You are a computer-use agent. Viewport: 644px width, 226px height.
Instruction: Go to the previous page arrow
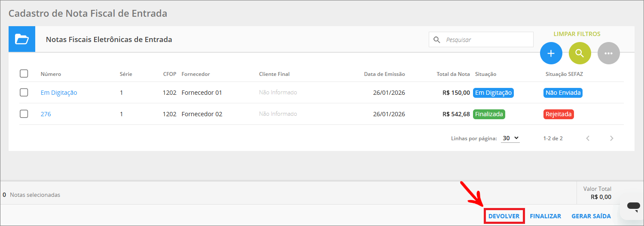(x=588, y=139)
